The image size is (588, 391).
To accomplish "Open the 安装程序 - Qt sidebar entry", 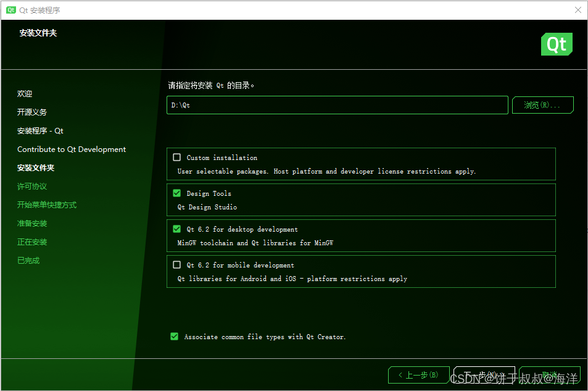I will [x=40, y=130].
